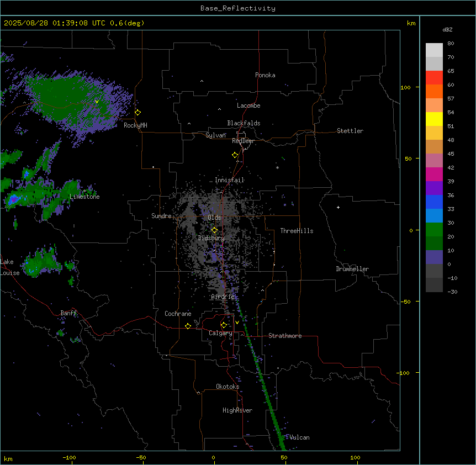The width and height of the screenshot is (476, 465).
Task: Click the ThreeHills label
Action: (297, 231)
